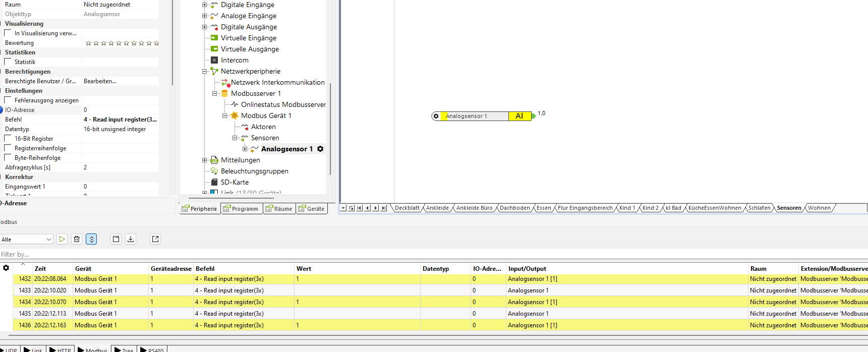This screenshot has height=352, width=868.
Task: Click Bearbeiten... for Berechtigte Benutzer
Action: (100, 81)
